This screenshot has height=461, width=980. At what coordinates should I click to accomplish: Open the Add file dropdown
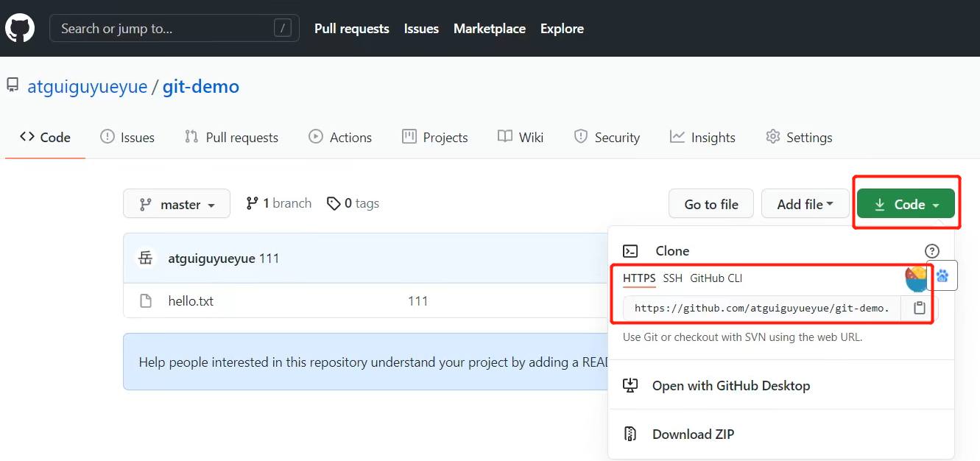click(805, 204)
